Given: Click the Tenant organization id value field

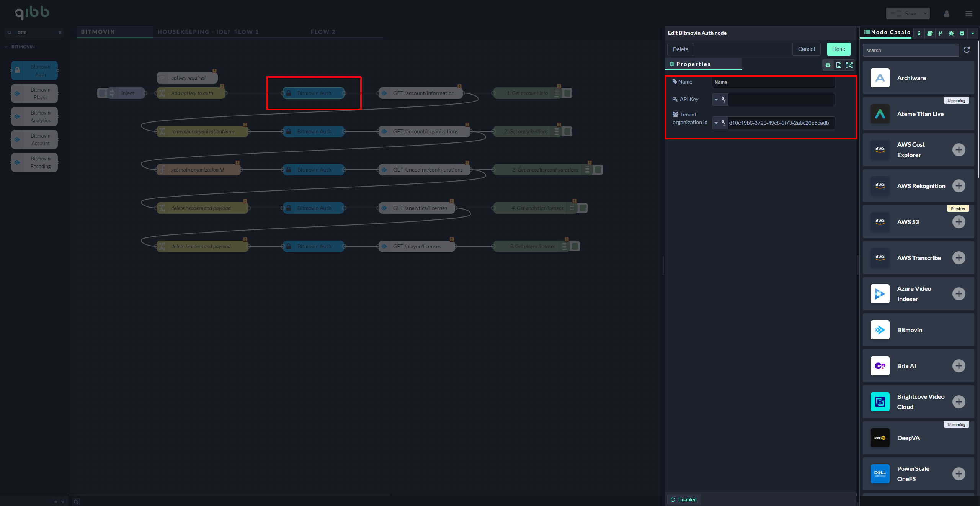Looking at the screenshot, I should 781,123.
